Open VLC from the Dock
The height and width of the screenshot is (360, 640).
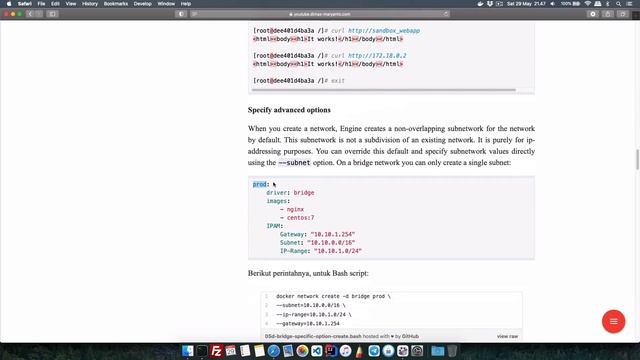[360, 351]
